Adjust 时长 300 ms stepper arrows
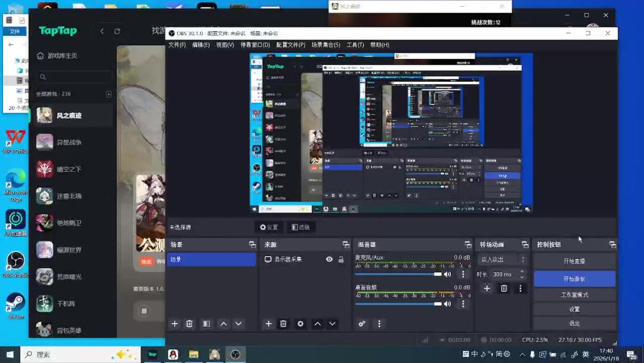Image resolution: width=644 pixels, height=363 pixels. (x=522, y=274)
